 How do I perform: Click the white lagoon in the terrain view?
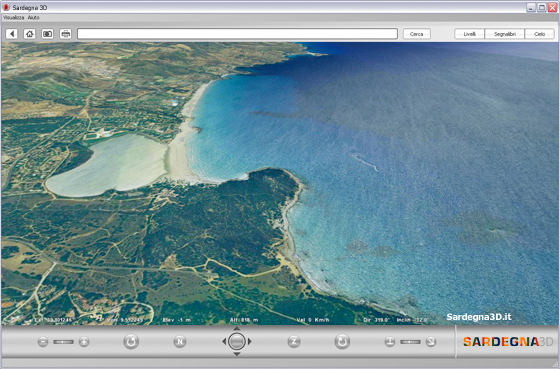click(107, 166)
